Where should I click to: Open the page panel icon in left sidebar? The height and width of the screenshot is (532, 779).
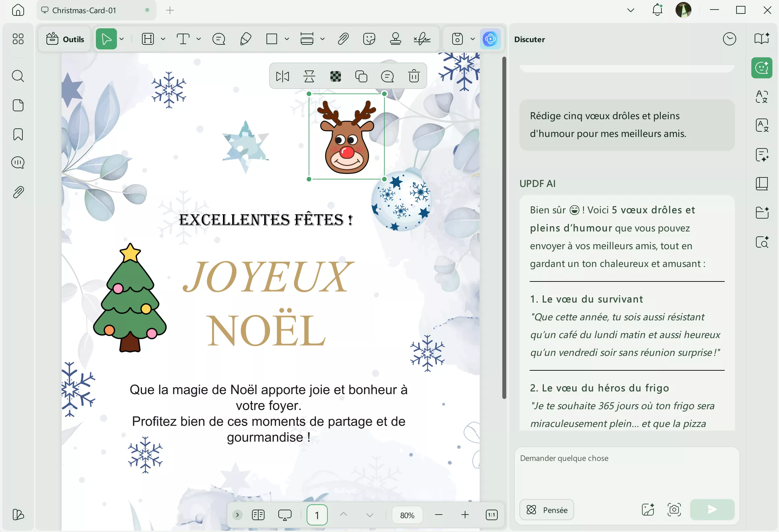pos(18,105)
